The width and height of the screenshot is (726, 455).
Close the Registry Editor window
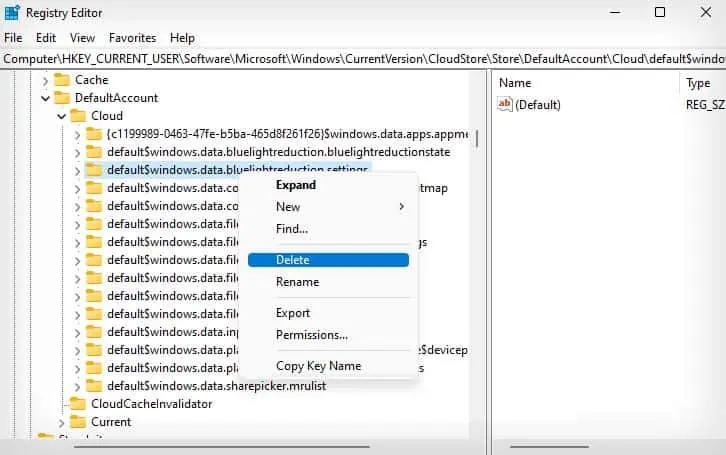pos(706,12)
